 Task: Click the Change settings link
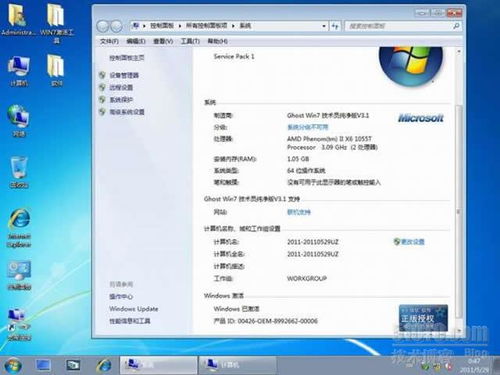[409, 242]
